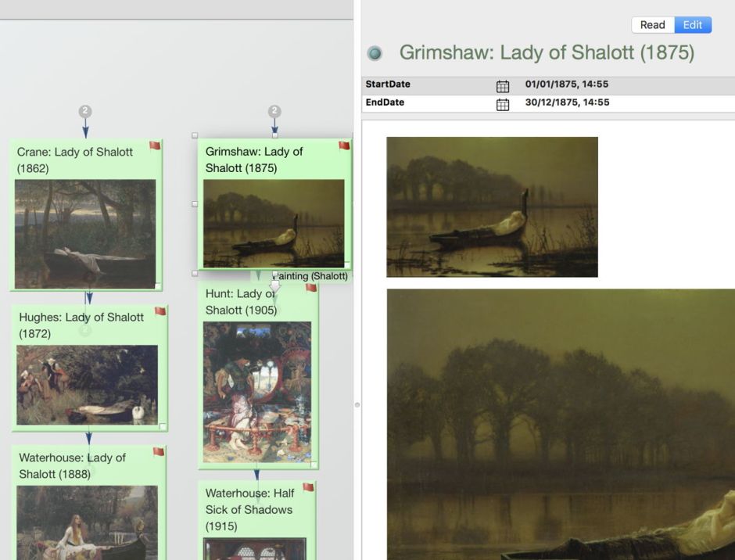
Task: Click the EndDate value 30/12/1875
Action: (x=567, y=102)
